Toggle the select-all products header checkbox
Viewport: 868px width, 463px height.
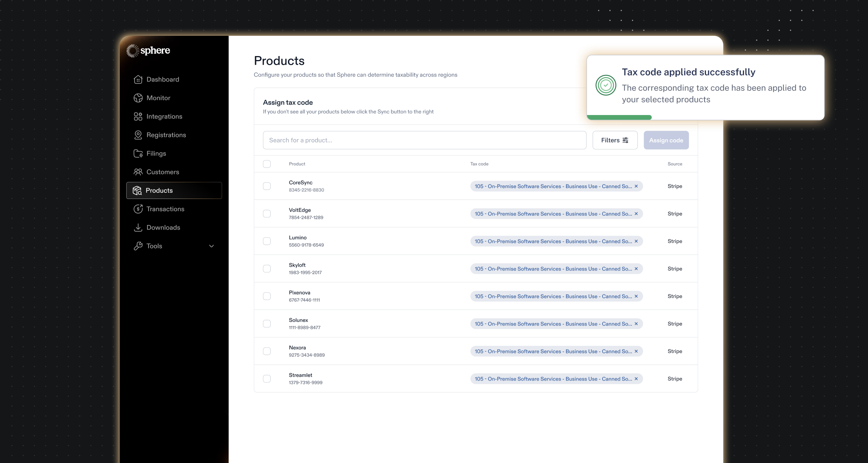click(267, 164)
